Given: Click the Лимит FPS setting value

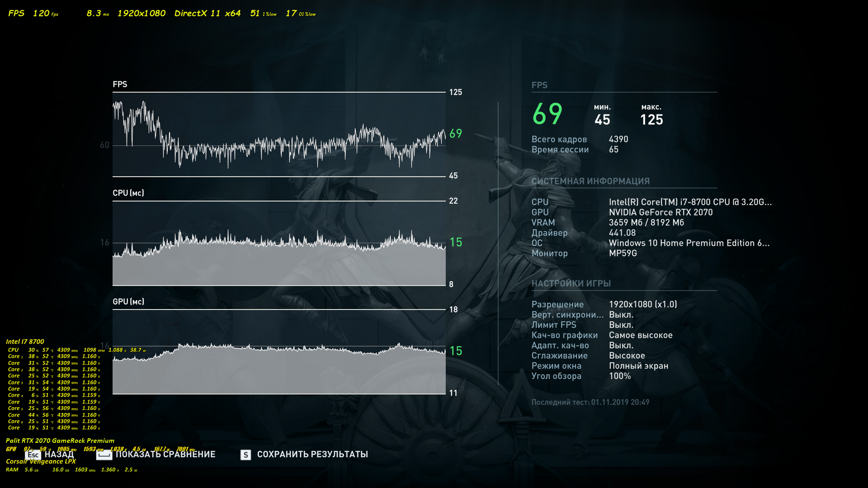Looking at the screenshot, I should point(621,325).
